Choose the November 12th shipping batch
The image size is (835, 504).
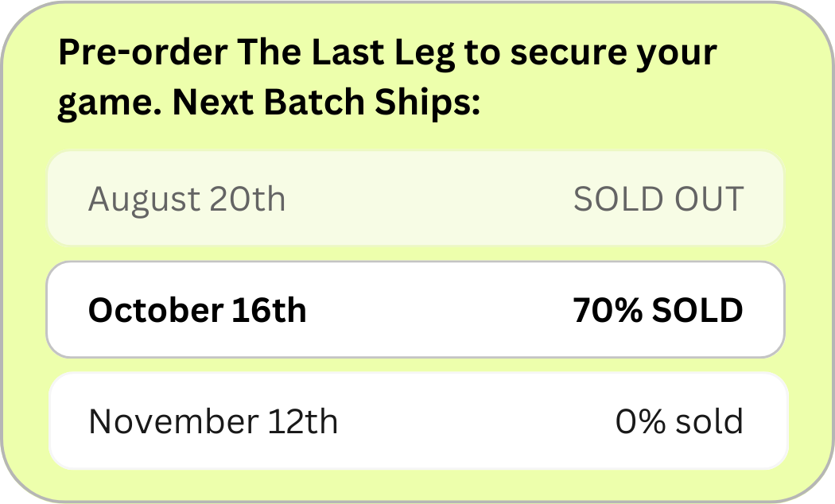tap(418, 421)
